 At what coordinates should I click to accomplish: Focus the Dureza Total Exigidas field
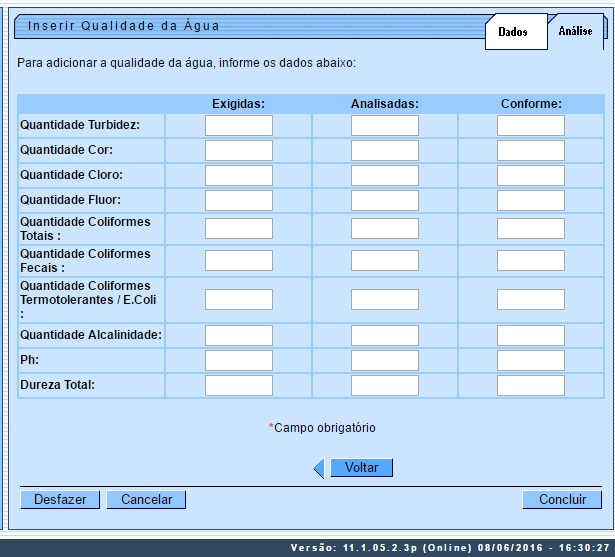click(x=238, y=386)
